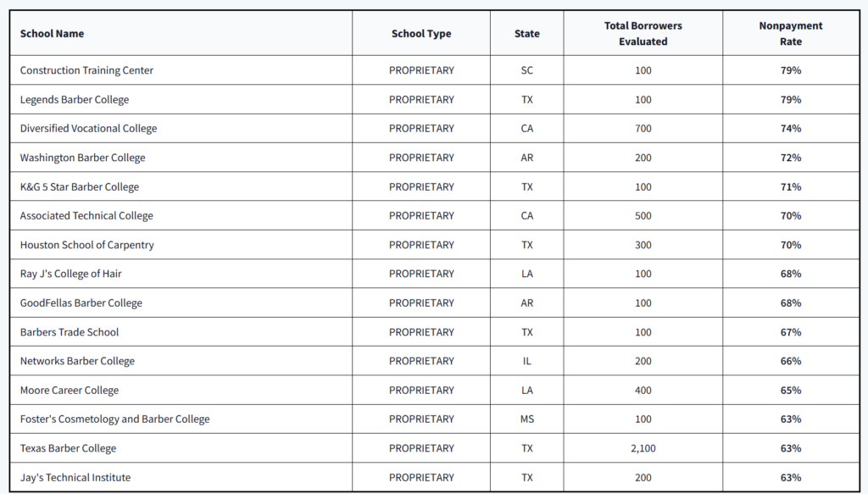Select Ray J's College of Hair
This screenshot has height=494, width=868.
pos(71,274)
